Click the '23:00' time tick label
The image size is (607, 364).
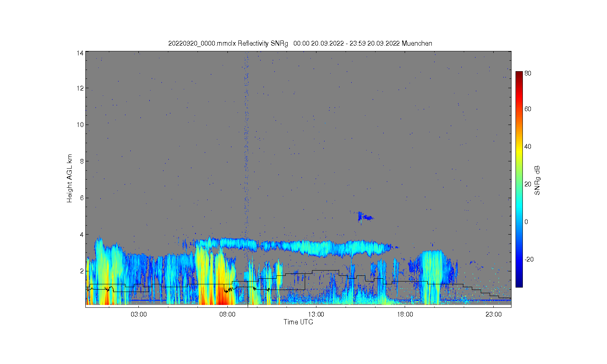coord(493,314)
